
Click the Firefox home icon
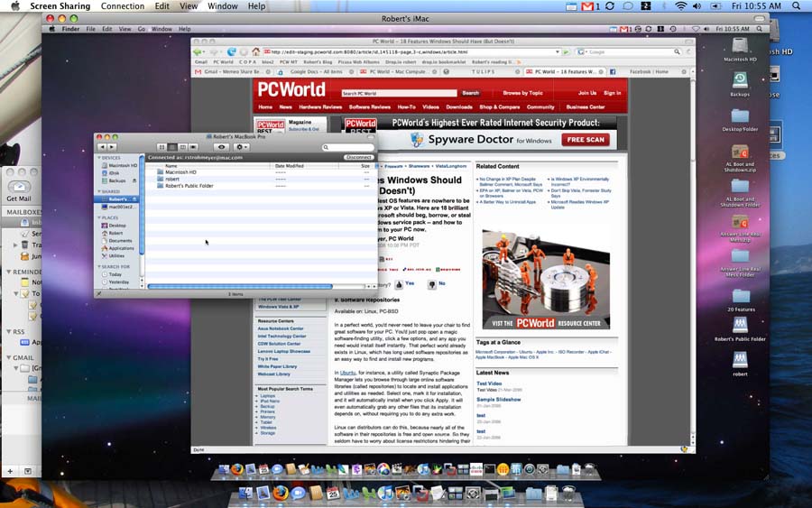point(256,52)
